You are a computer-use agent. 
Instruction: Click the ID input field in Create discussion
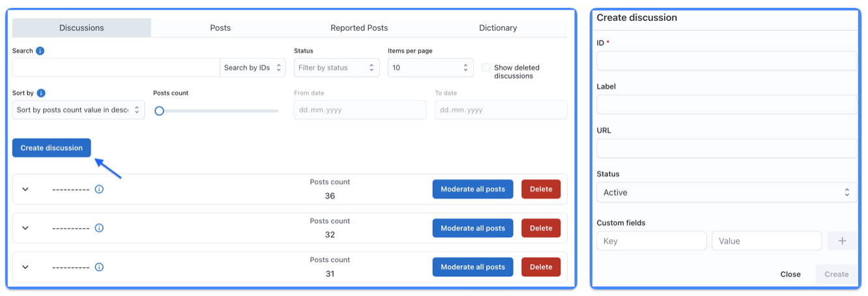click(727, 61)
